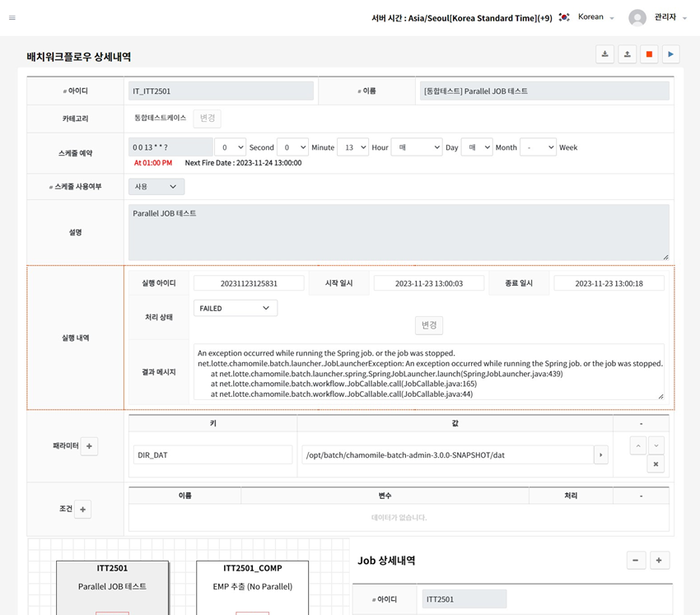Click the 데이터가 없습니다 empty message
The image size is (700, 615).
(399, 518)
